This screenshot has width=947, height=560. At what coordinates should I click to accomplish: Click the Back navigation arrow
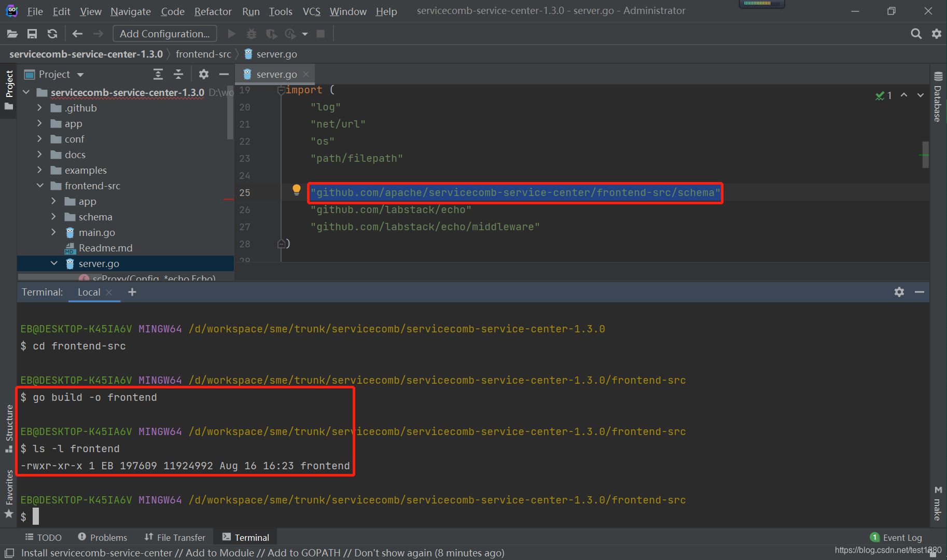coord(77,34)
